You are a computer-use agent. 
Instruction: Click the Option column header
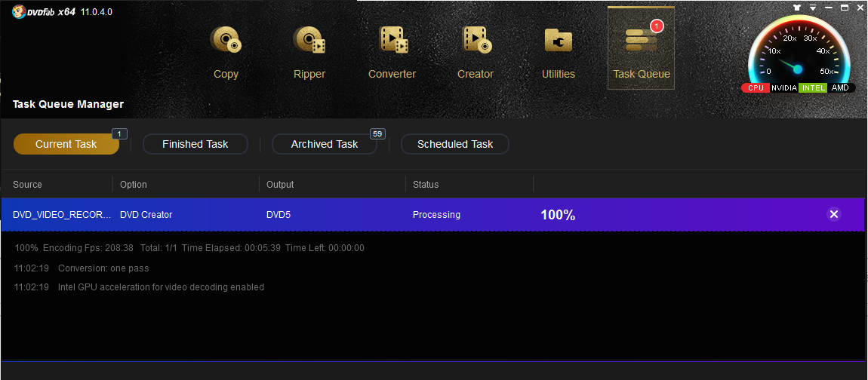click(134, 184)
